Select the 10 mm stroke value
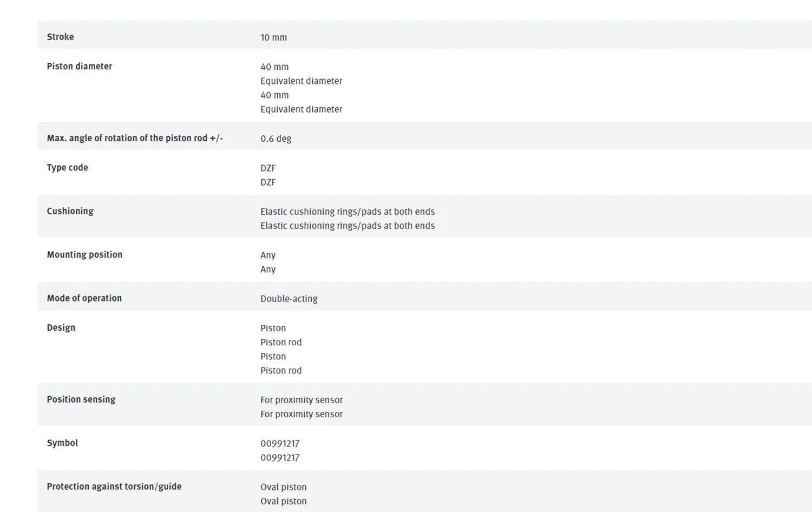812x512 pixels. click(x=273, y=37)
